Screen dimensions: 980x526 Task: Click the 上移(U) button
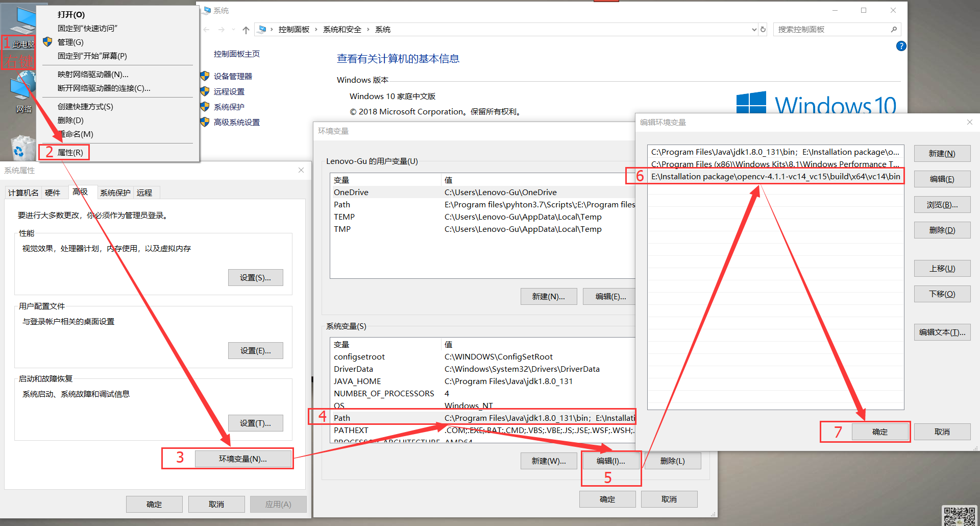(942, 268)
